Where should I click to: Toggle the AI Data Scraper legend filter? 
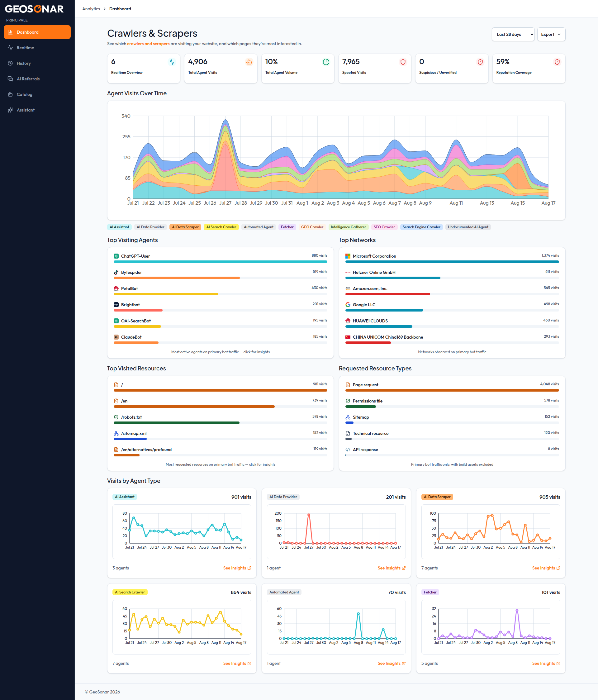point(185,227)
